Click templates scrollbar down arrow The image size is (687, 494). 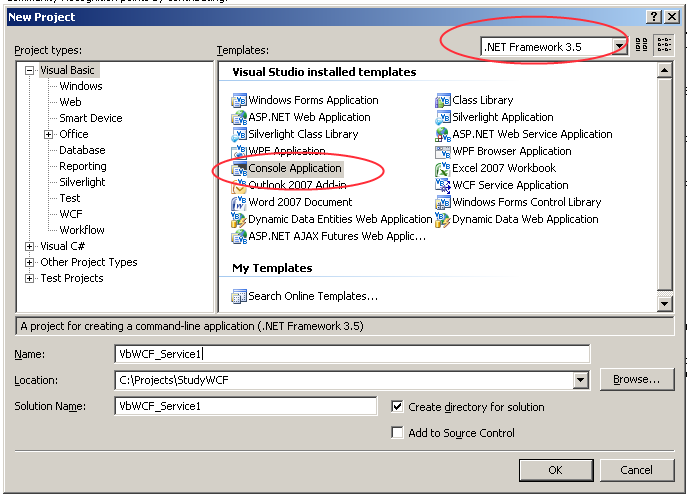tap(665, 303)
